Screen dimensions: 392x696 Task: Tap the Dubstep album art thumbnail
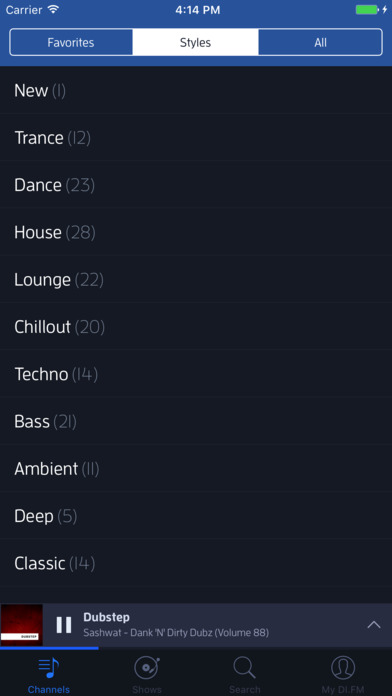21,625
